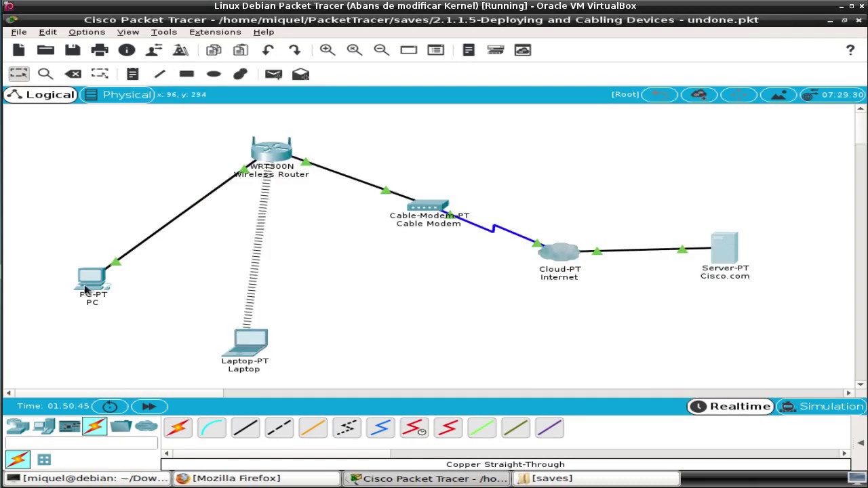Click the Paste icon in toolbar
Viewport: 868px width, 488px height.
point(240,50)
